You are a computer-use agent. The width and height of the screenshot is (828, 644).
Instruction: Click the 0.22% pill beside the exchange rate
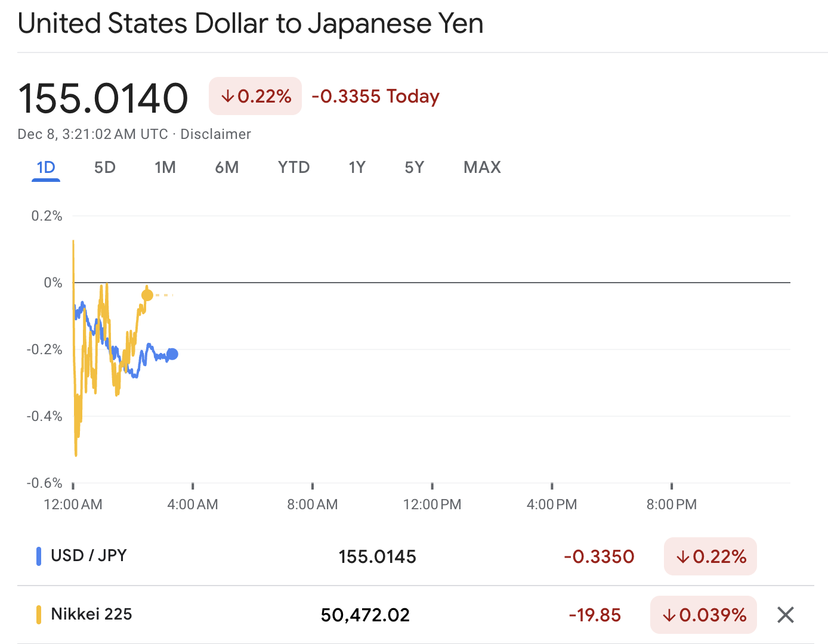click(x=255, y=95)
